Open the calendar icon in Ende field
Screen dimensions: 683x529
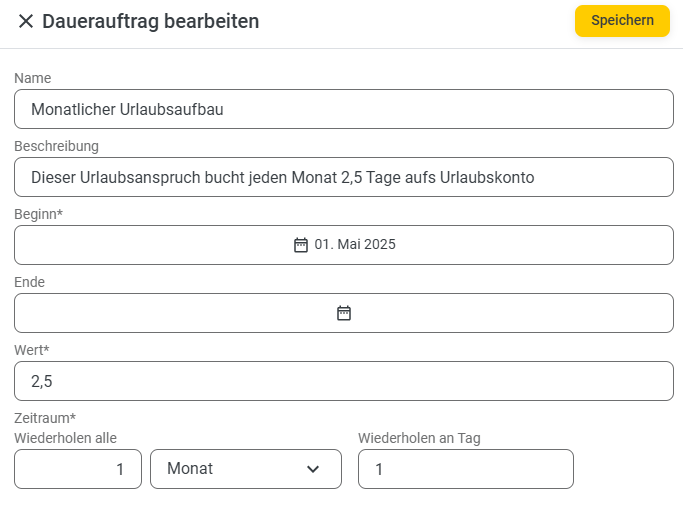343,313
